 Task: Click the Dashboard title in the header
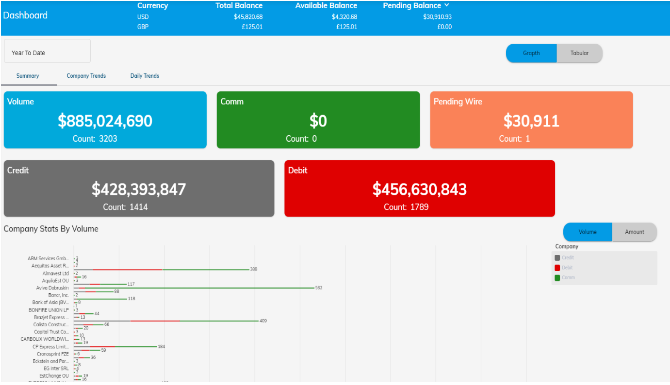pyautogui.click(x=25, y=15)
